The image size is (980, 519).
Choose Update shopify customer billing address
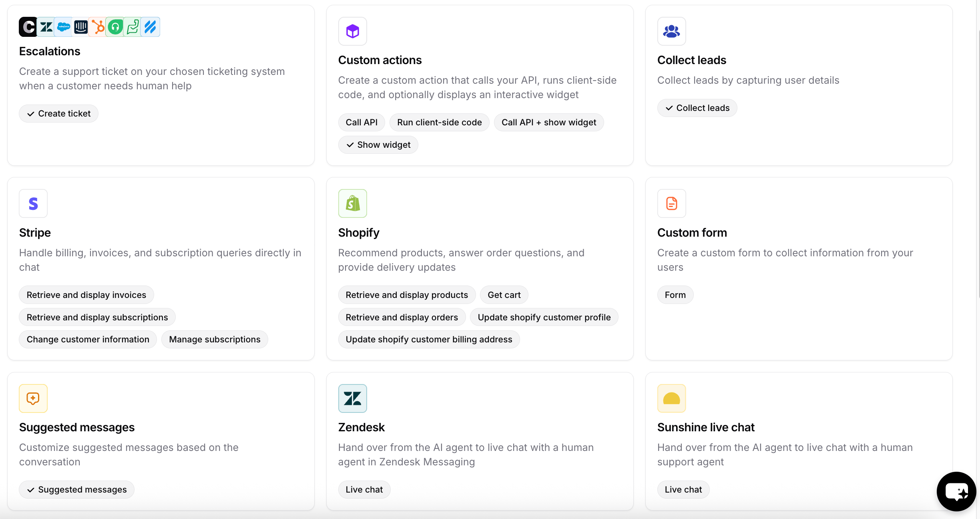(x=429, y=340)
